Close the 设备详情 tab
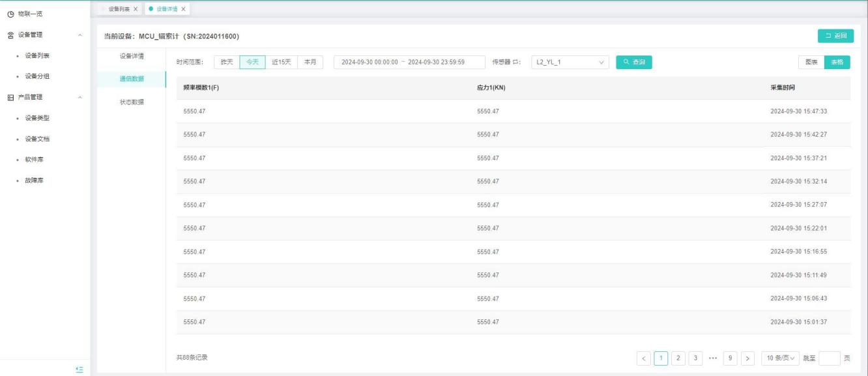 (x=183, y=8)
